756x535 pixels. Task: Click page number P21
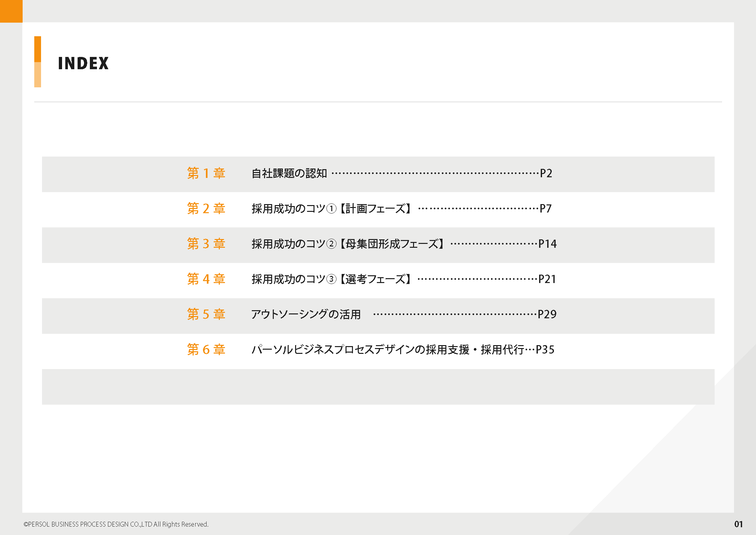pyautogui.click(x=547, y=279)
